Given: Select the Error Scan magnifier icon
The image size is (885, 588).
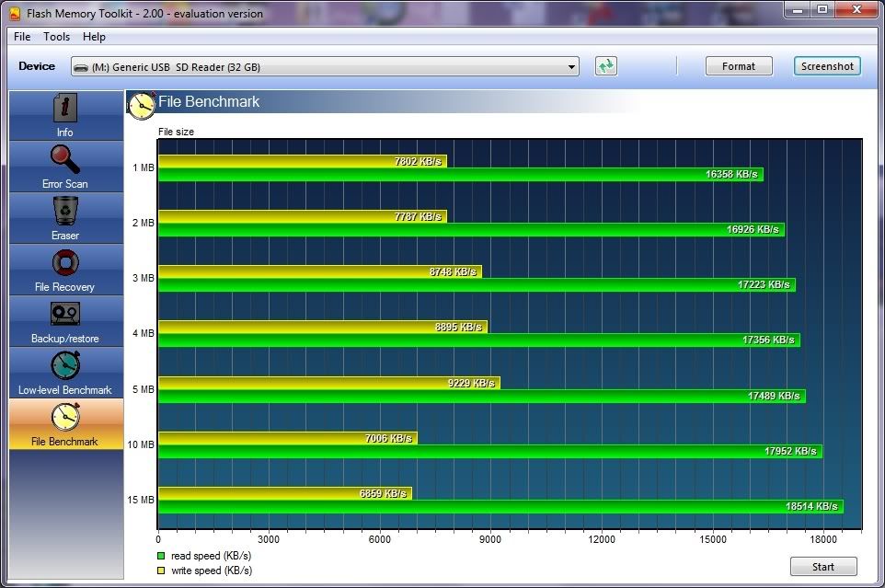Looking at the screenshot, I should 64,160.
